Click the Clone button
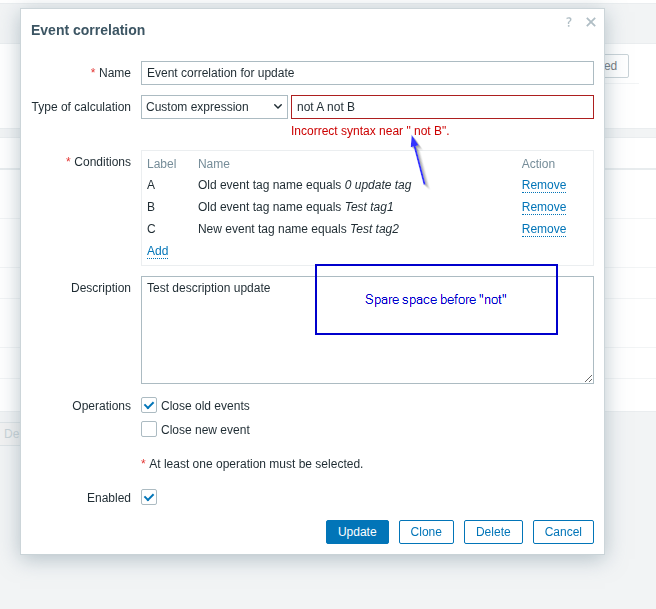Viewport: 656px width, 609px height. pos(426,532)
